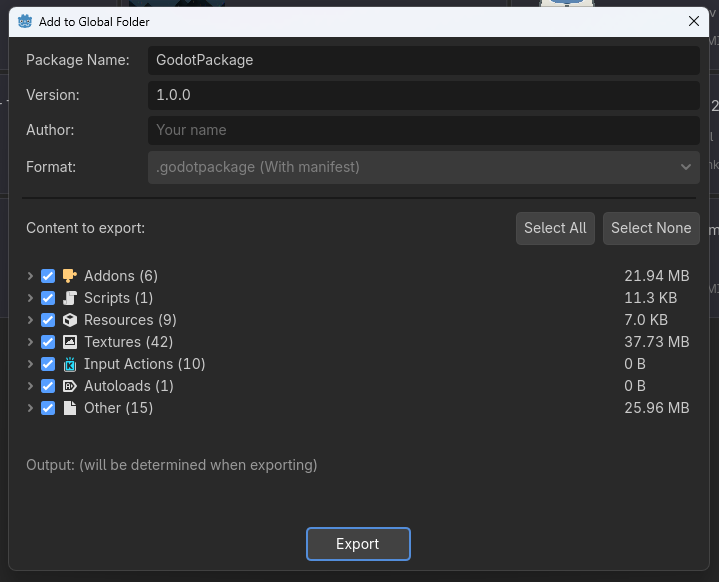
Task: Uncheck the Textures checkbox
Action: [x=48, y=342]
